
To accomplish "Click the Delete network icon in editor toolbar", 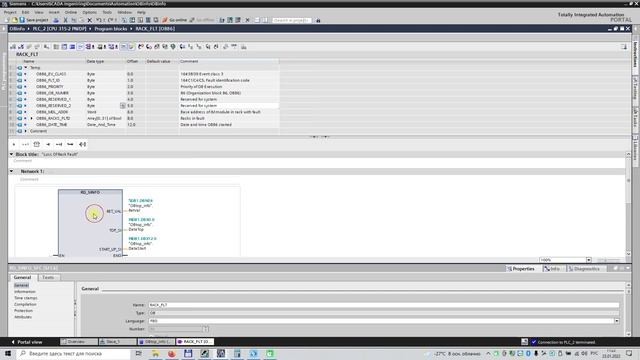I will (21, 47).
